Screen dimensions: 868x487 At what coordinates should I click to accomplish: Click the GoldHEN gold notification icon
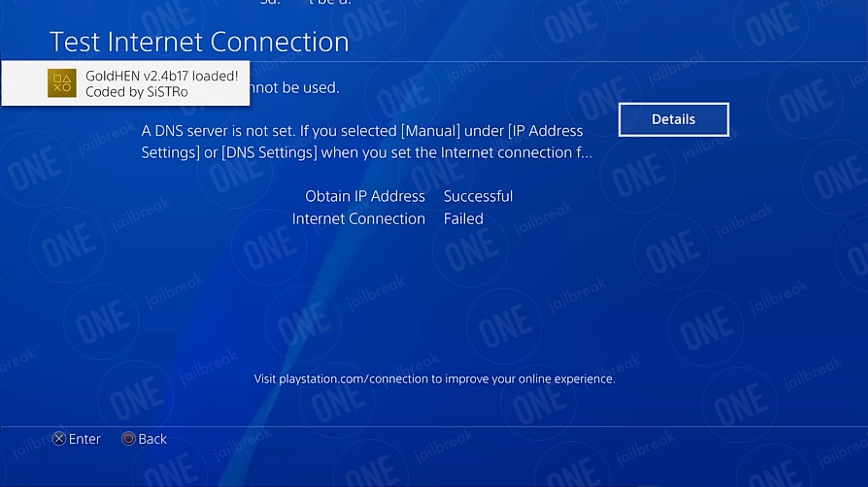click(x=62, y=83)
